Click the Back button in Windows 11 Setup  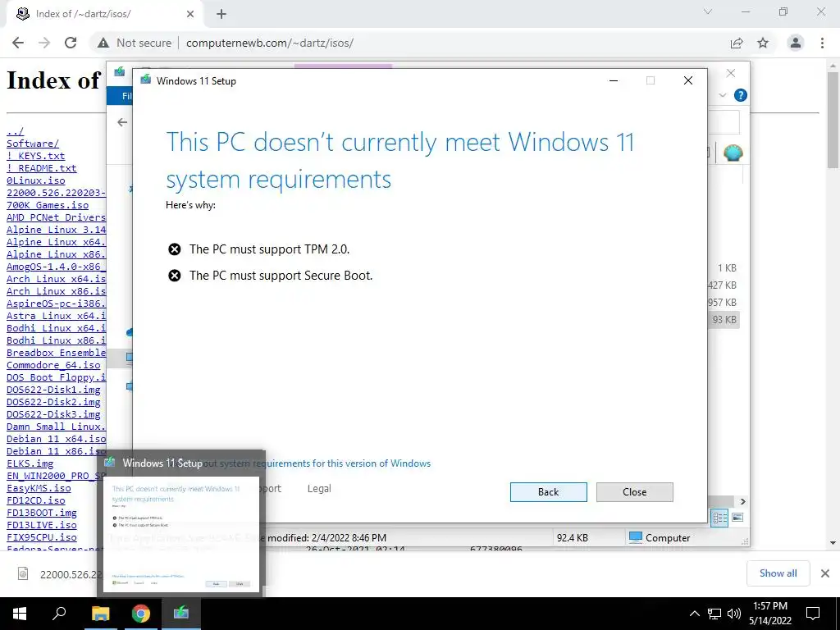(x=548, y=492)
